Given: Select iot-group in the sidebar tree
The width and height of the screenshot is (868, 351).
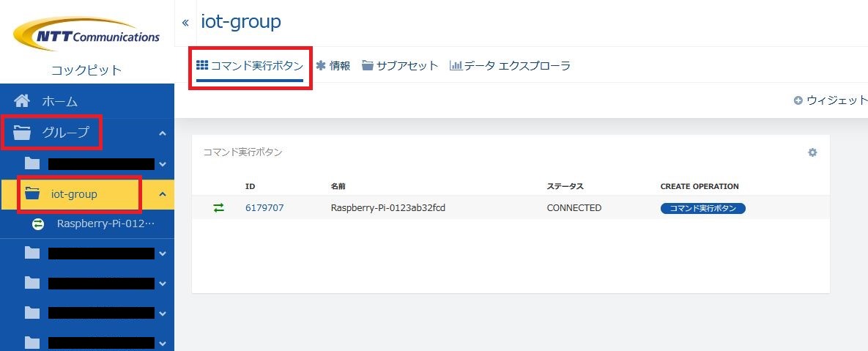Looking at the screenshot, I should click(74, 194).
